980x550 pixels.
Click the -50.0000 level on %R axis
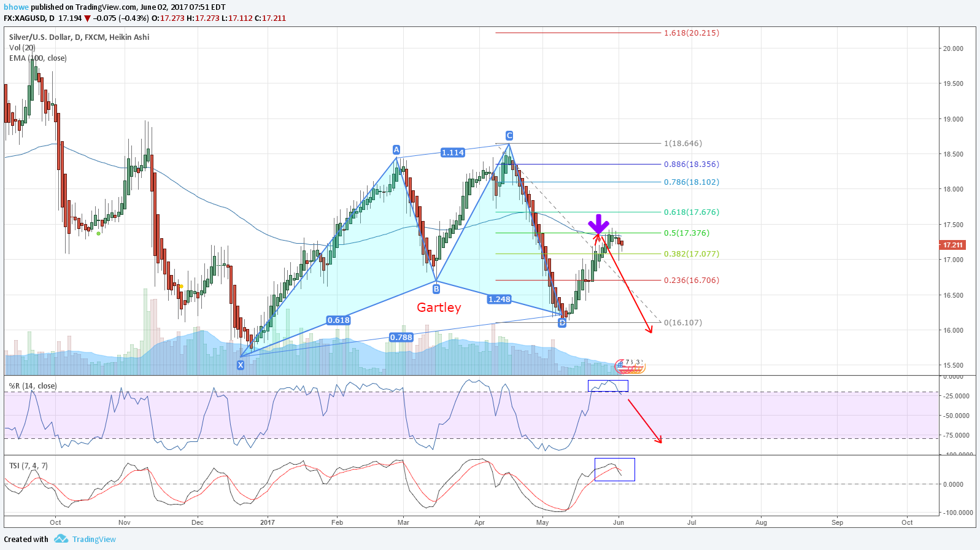point(955,416)
